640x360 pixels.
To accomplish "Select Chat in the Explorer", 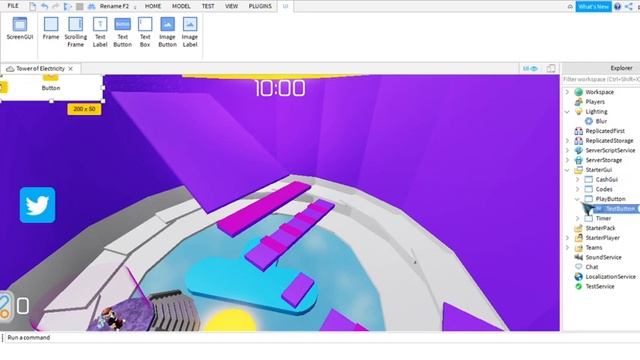I will (592, 267).
